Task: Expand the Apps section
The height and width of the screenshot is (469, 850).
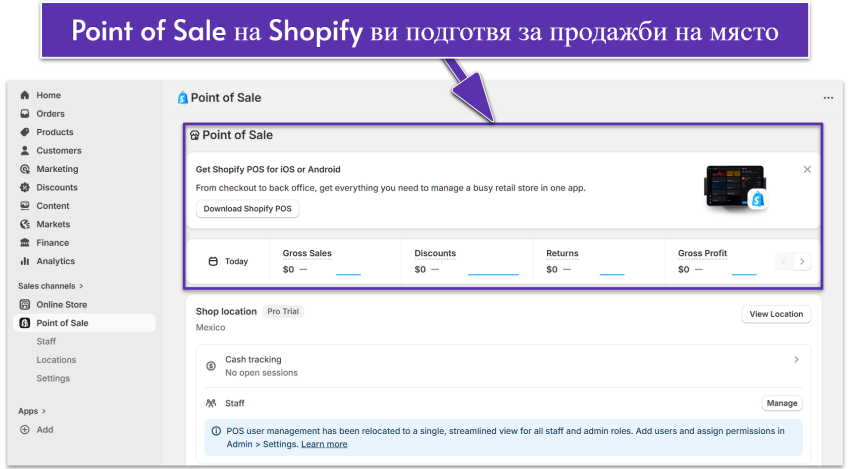Action: point(32,412)
